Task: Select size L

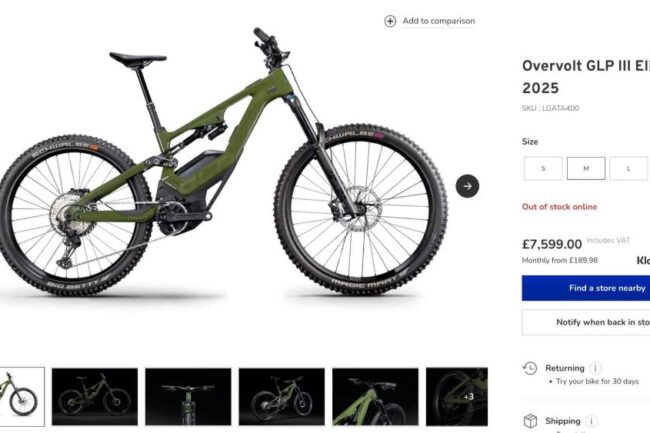Action: tap(628, 168)
